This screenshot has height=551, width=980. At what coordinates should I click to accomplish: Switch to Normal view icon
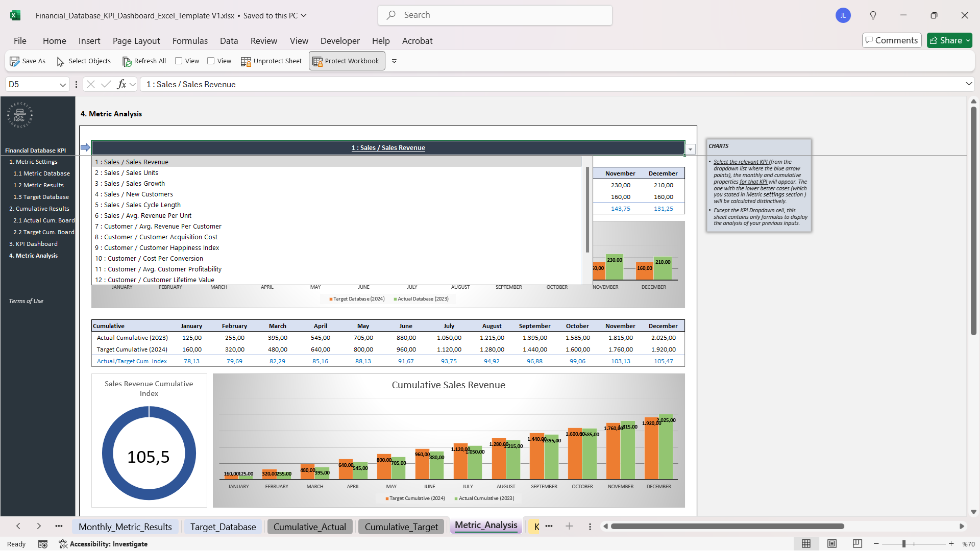pos(806,544)
